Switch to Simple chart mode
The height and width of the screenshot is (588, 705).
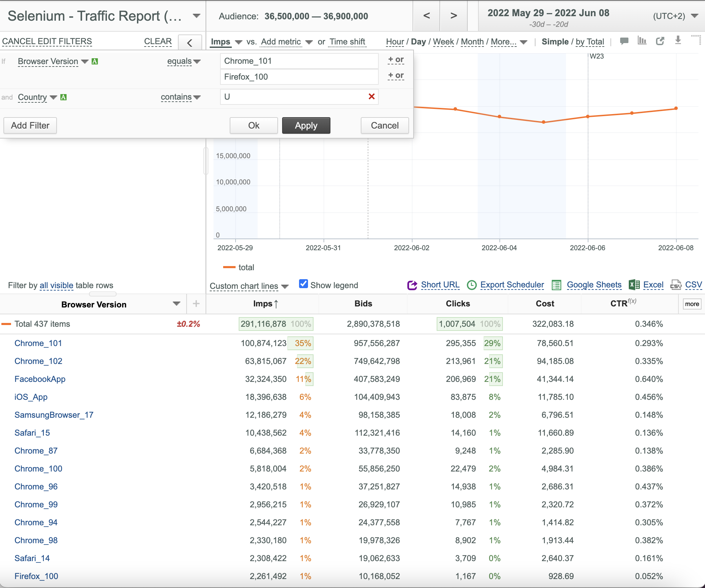555,42
